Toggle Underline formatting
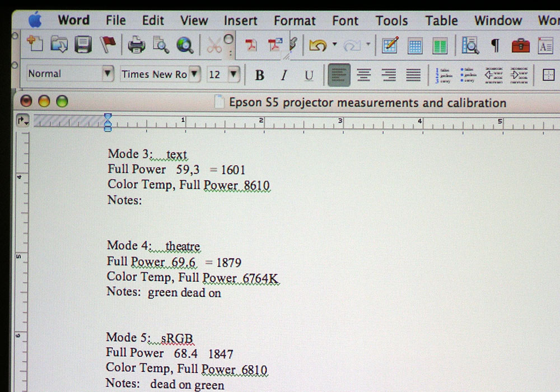Image resolution: width=560 pixels, height=392 pixels. point(309,75)
